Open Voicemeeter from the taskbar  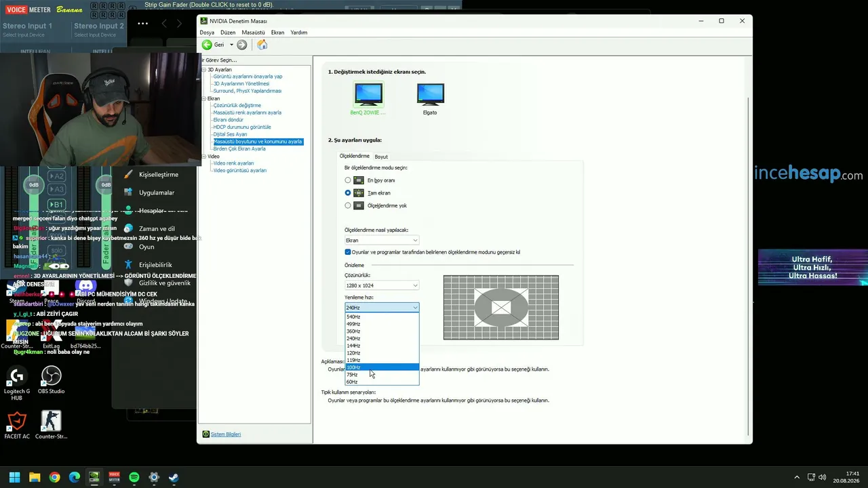click(114, 477)
